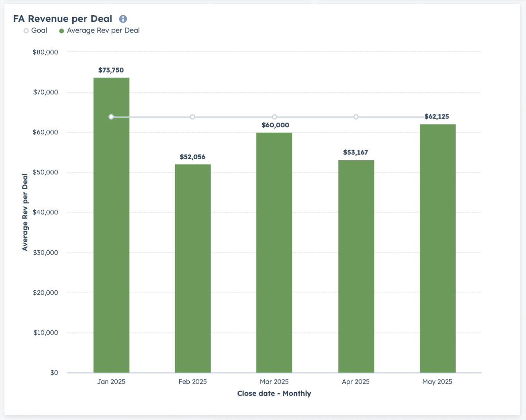Screen dimensions: 526x420
Task: Select the Feb 2025 bar
Action: 193,269
